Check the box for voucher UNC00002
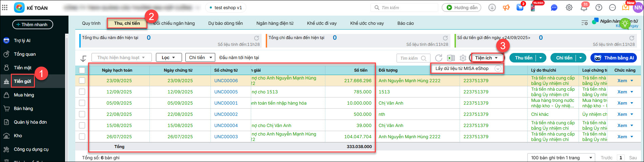This screenshot has height=162, width=644. tap(82, 114)
